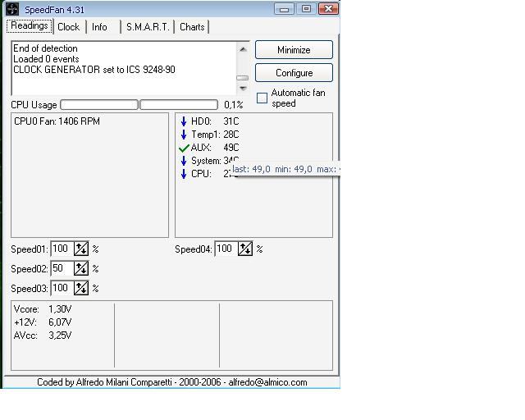Click the Speed01 value field
The height and width of the screenshot is (420, 525).
coord(62,249)
